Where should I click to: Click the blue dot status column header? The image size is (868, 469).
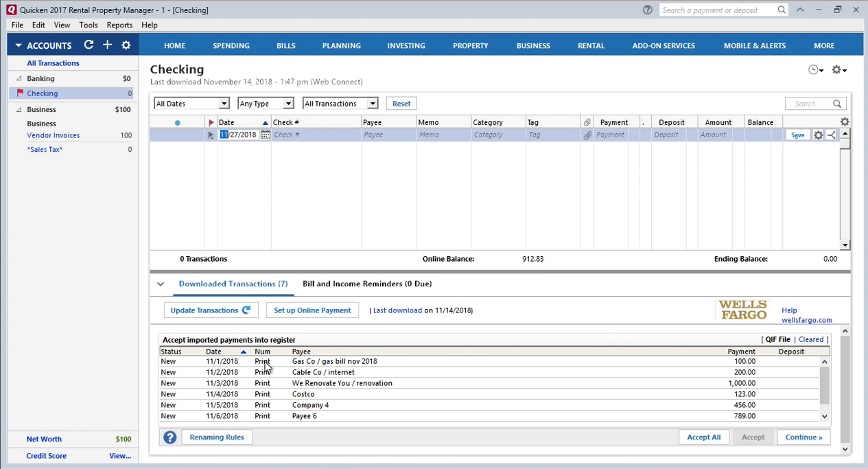[177, 122]
